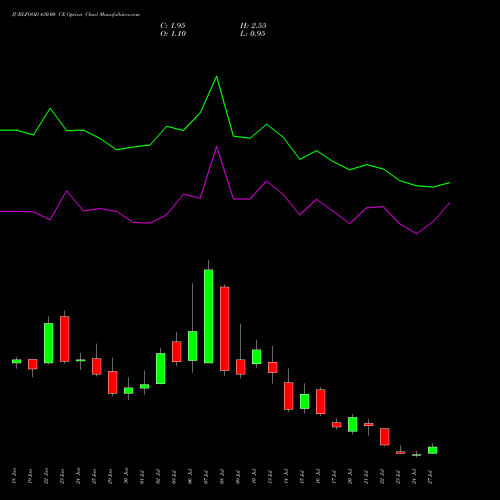Click the "20 Jul" date label
The height and width of the screenshot is (500, 500).
point(350,477)
